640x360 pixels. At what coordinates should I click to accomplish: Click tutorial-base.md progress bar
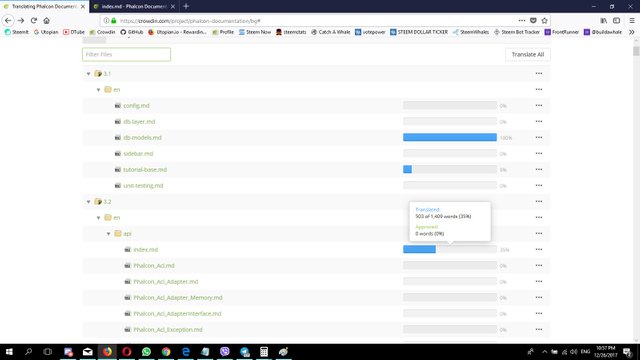pyautogui.click(x=450, y=169)
